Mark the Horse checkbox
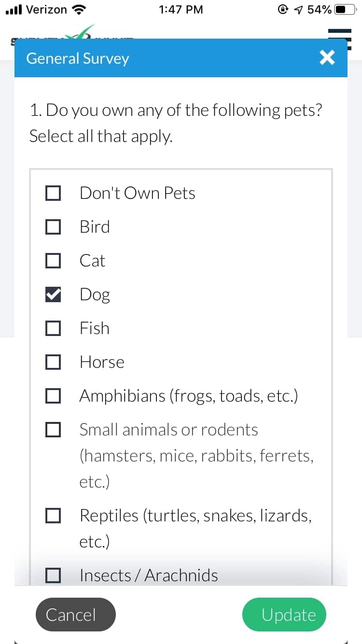This screenshot has width=362, height=644. coord(53,362)
